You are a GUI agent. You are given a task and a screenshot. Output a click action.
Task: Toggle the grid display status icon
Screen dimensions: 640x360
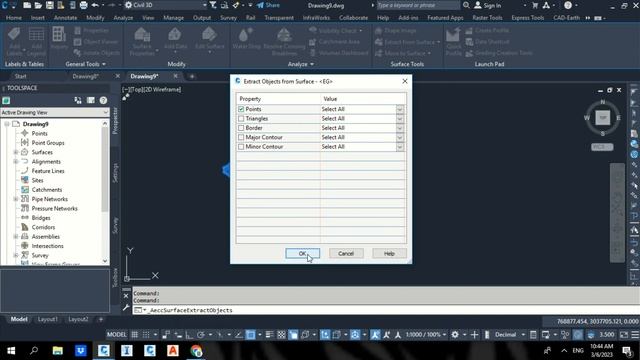(x=134, y=335)
